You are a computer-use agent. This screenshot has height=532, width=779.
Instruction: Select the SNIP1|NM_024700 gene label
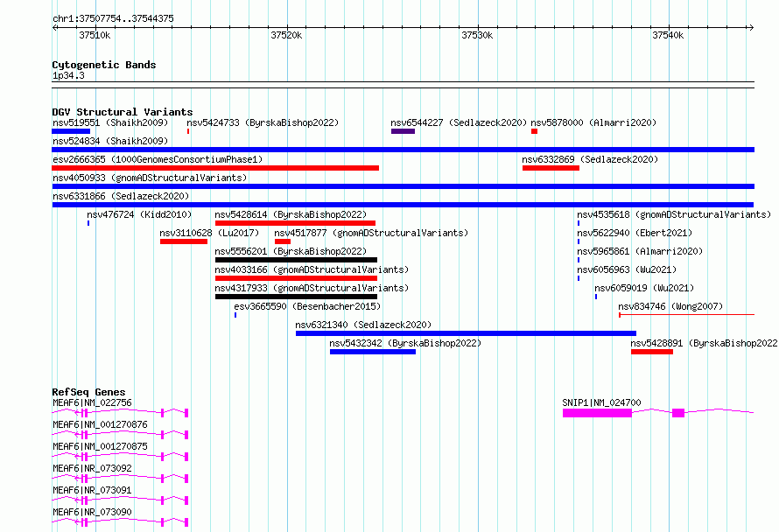point(601,402)
